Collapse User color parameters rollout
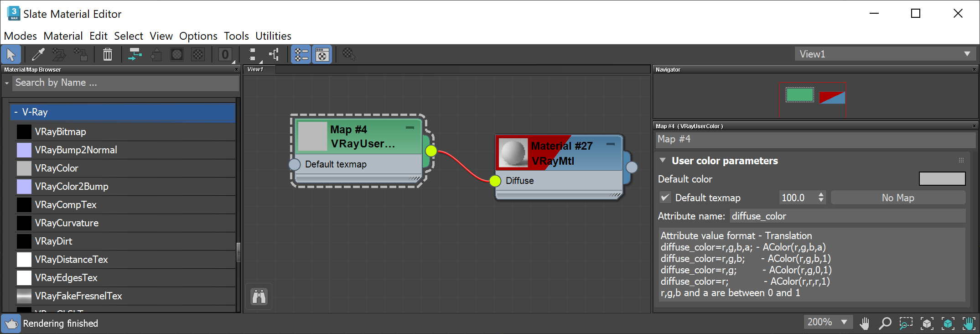The image size is (980, 334). [663, 161]
